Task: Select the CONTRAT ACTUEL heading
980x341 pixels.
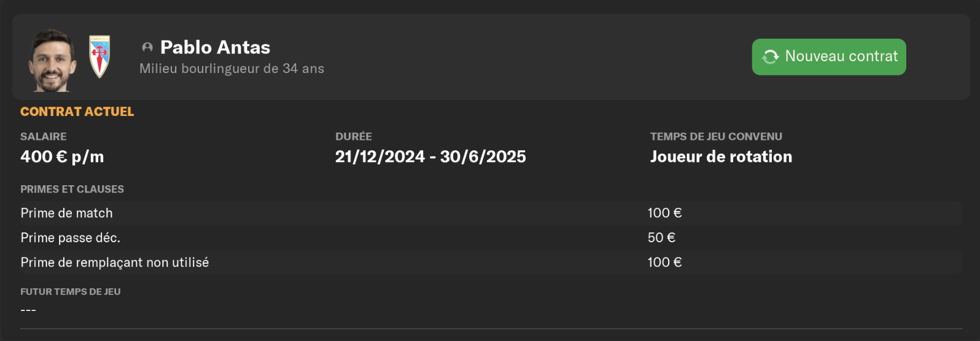Action: (77, 112)
